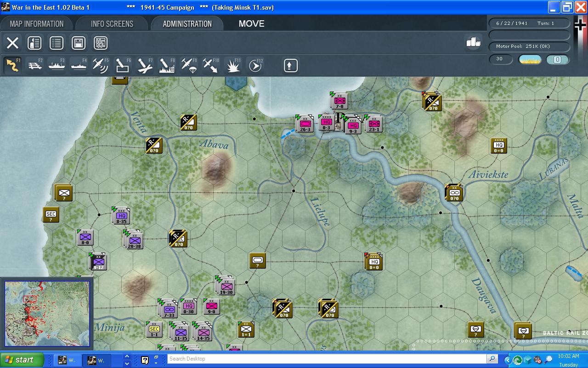This screenshot has width=588, height=368.
Task: Click the save game floppy icon
Action: tap(79, 43)
